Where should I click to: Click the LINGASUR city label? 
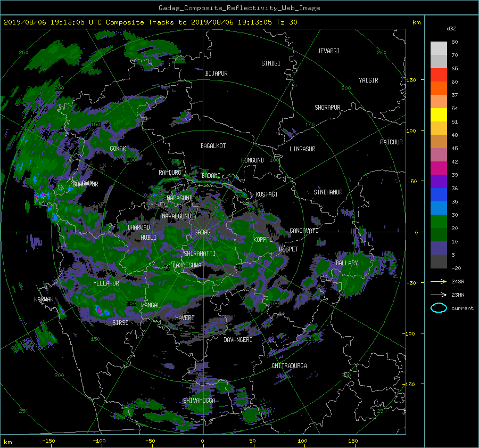click(x=302, y=149)
